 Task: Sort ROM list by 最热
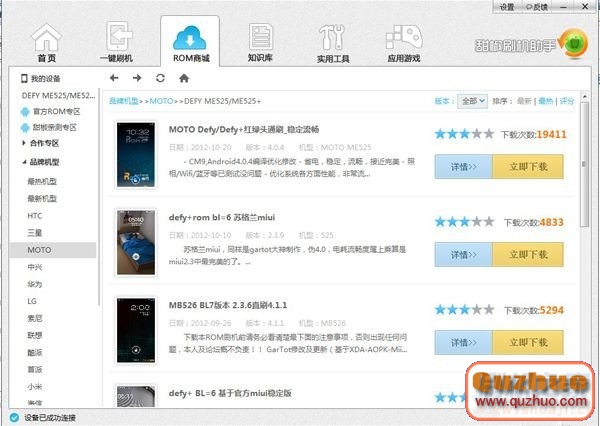tap(546, 101)
